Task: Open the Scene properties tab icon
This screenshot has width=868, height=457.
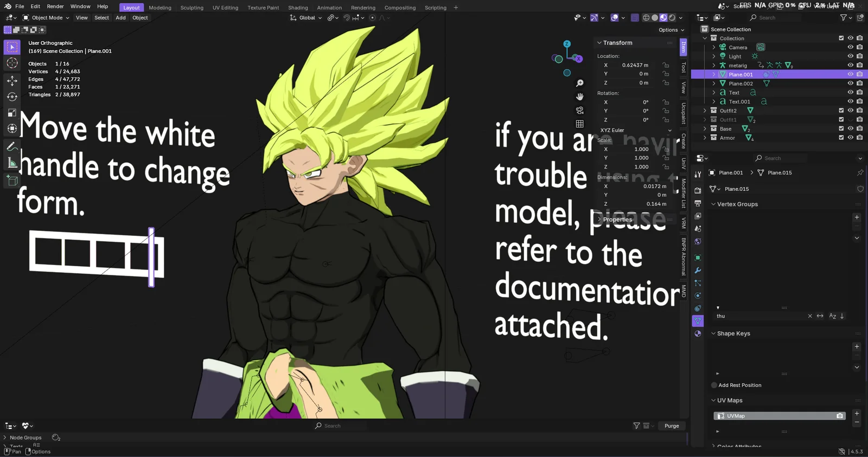Action: click(x=698, y=229)
